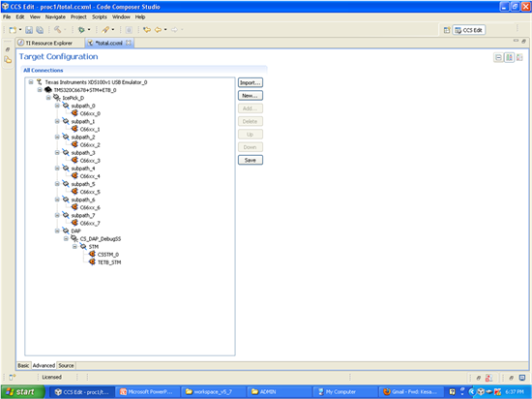This screenshot has width=532, height=399.
Task: Open the Scripts menu
Action: 100,16
